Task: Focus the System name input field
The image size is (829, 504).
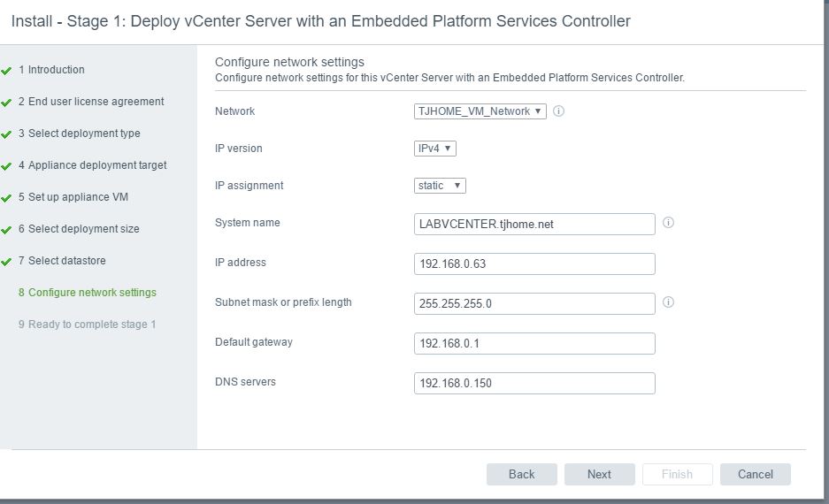Action: coord(534,224)
